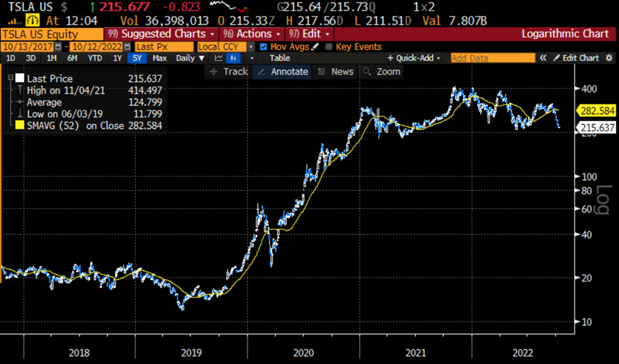Click the TSLA US Equity security field
The width and height of the screenshot is (619, 364).
[52, 34]
